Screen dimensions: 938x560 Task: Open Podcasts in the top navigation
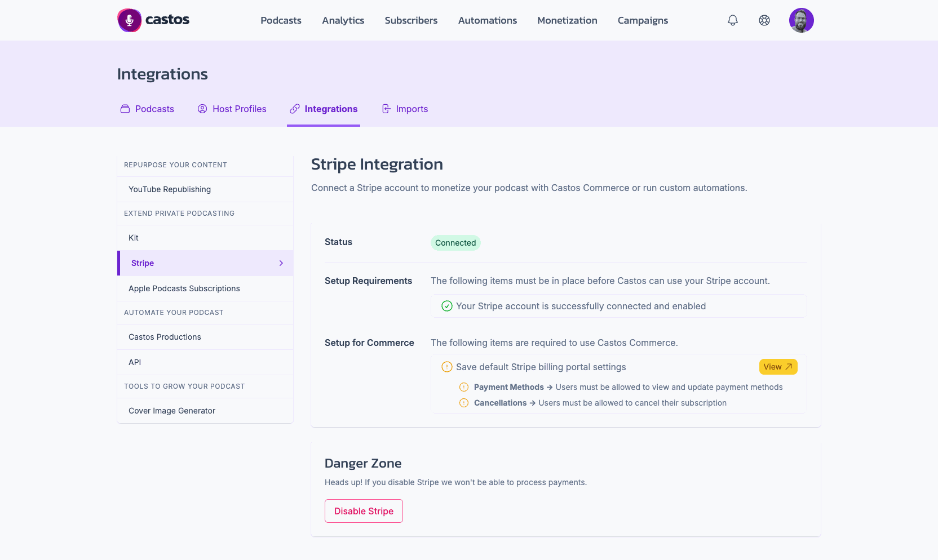click(281, 20)
